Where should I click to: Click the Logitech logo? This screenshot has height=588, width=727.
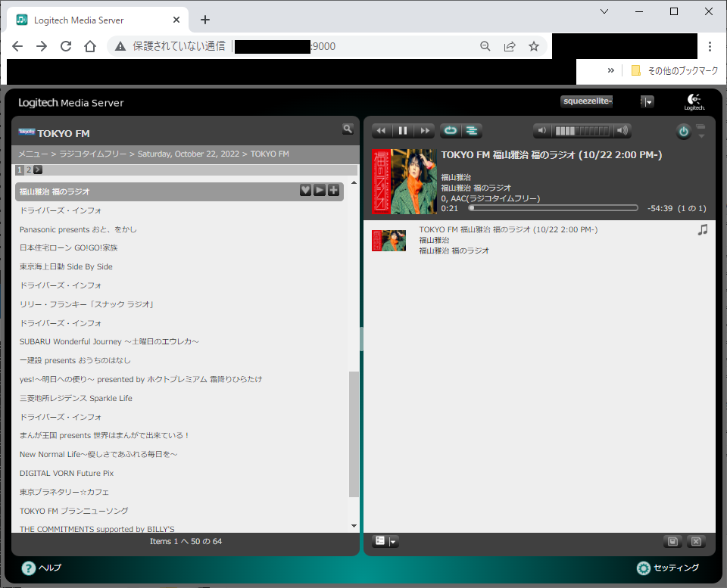(694, 102)
